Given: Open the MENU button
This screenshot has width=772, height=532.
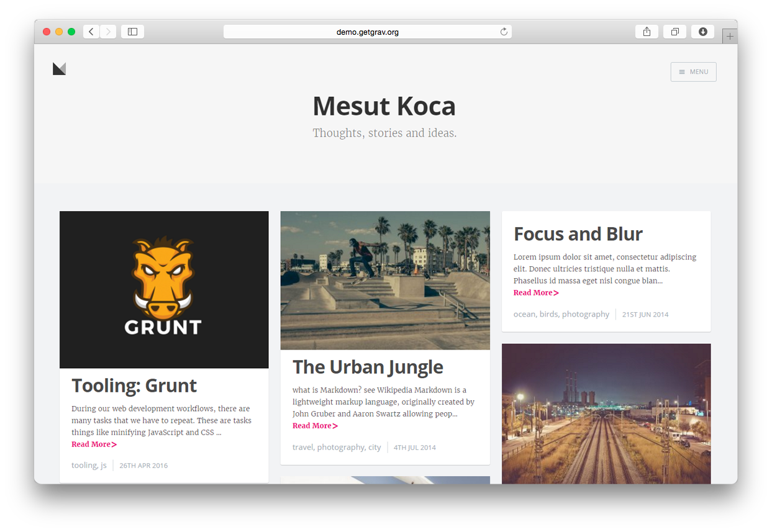Looking at the screenshot, I should pyautogui.click(x=693, y=72).
